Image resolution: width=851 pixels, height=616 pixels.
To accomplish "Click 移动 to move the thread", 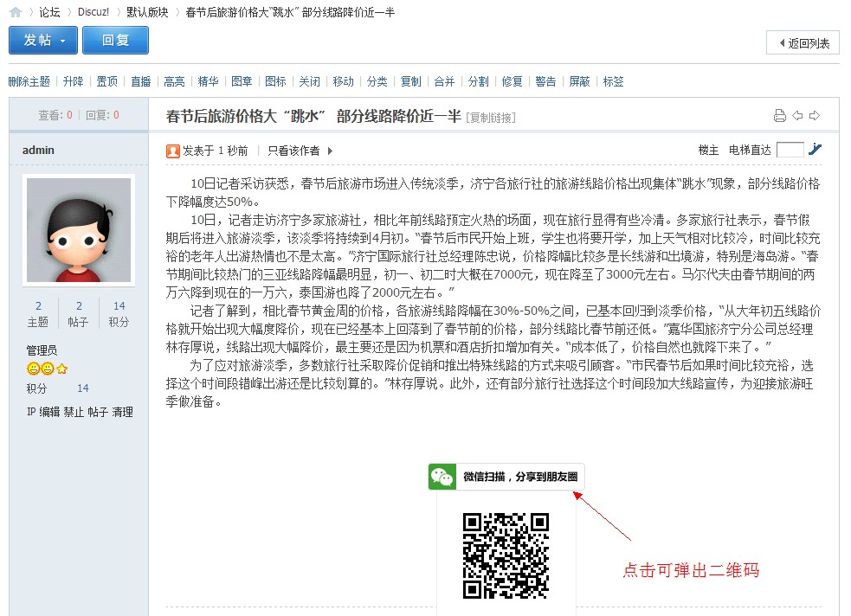I will 343,82.
